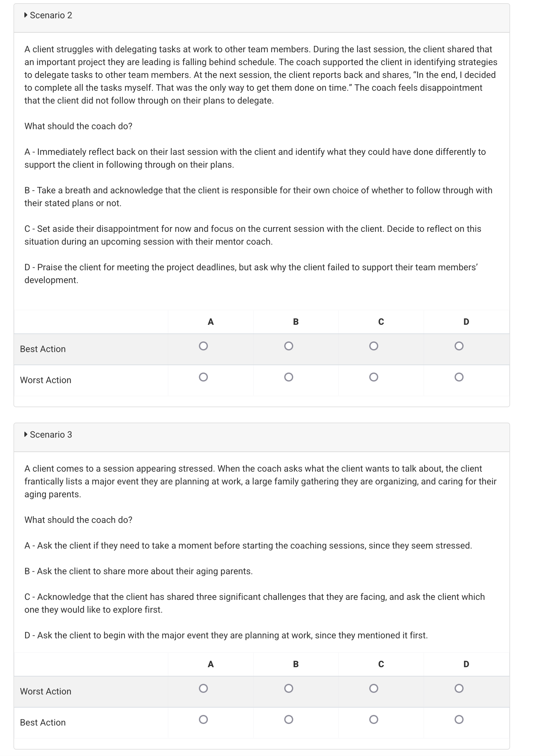
Task: Click the Scenario 2 header title
Action: pos(51,15)
